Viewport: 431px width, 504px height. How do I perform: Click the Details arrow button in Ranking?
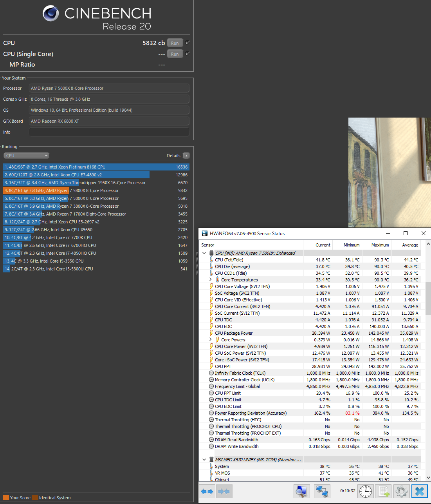186,156
